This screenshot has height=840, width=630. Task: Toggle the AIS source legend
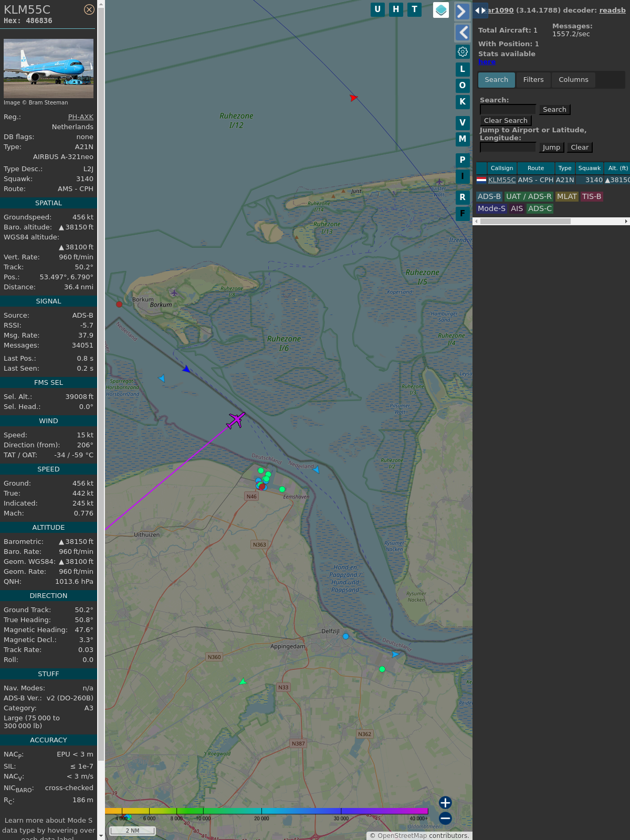(x=517, y=208)
